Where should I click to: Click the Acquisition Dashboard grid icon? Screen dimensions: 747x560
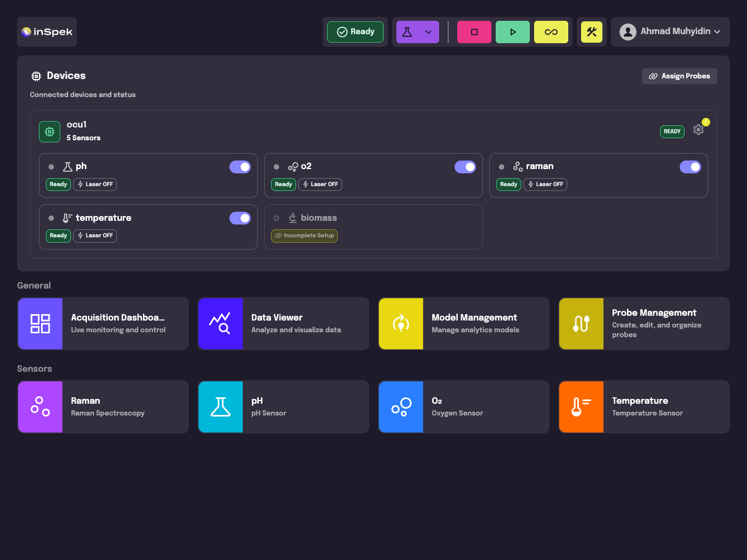[40, 324]
